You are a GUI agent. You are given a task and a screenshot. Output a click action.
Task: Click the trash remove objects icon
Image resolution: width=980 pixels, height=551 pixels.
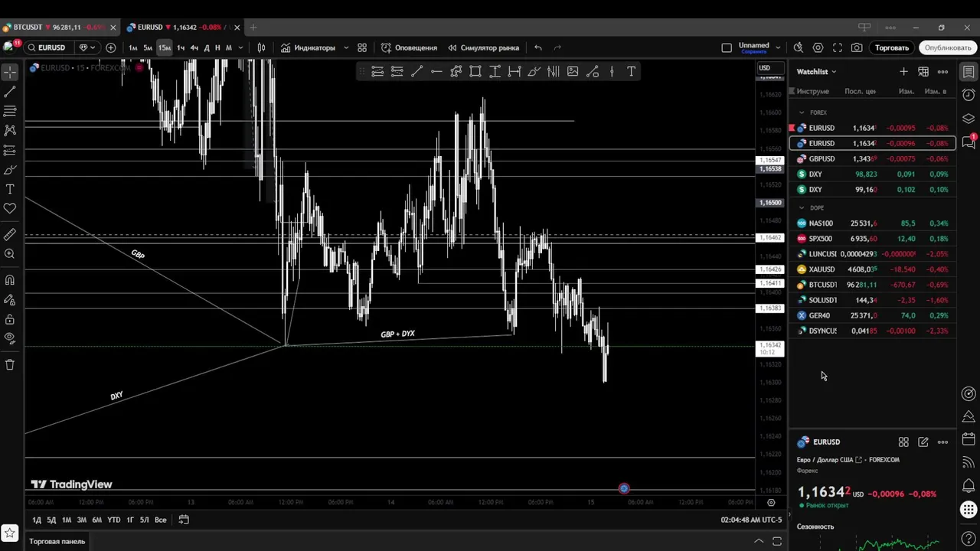pyautogui.click(x=10, y=365)
